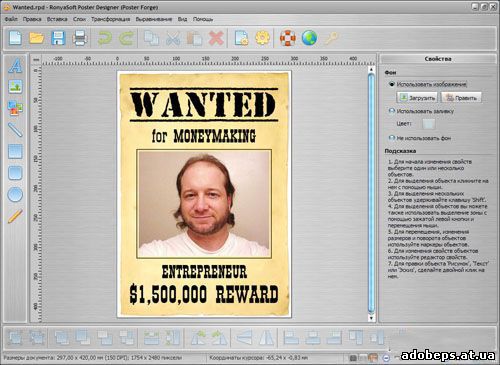The image size is (500, 365).
Task: Select the Insert Image tool in sidebar
Action: [x=15, y=86]
